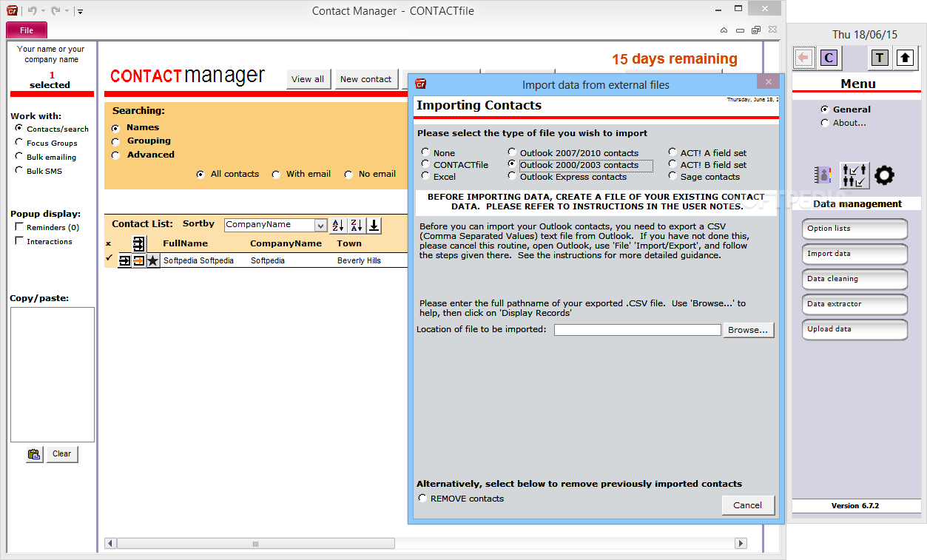Click the Data management people-checklist icon
Viewport: 927px width, 560px height.
click(854, 175)
